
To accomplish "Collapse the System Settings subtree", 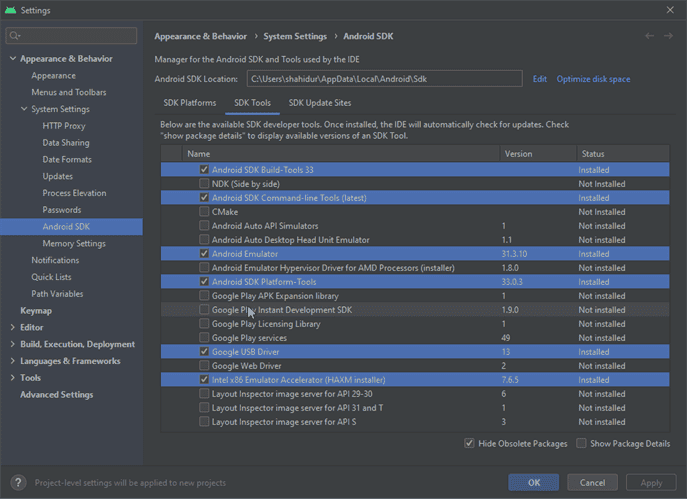I will (24, 109).
